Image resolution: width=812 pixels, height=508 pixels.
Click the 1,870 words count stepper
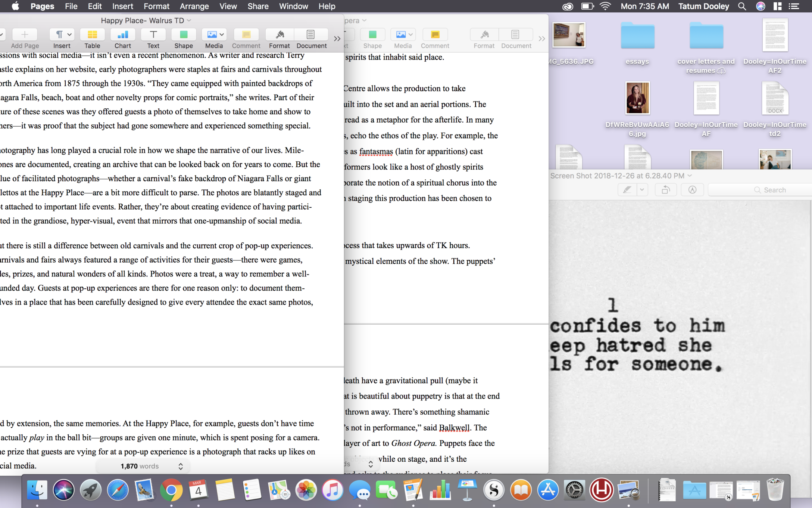[181, 466]
